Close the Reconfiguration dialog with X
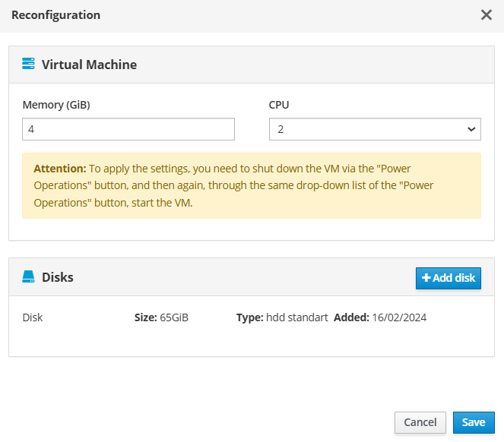Screen dimensions: 504x442 click(487, 15)
